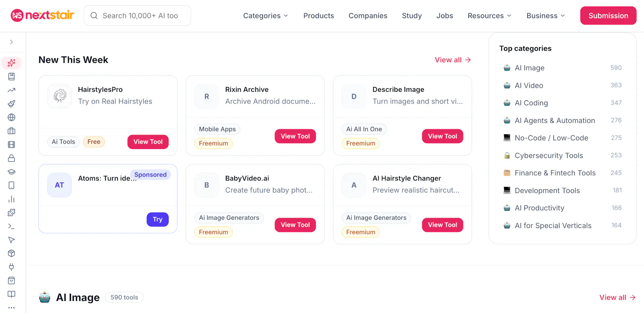
Task: Open the 3D box sidebar icon
Action: tap(12, 253)
